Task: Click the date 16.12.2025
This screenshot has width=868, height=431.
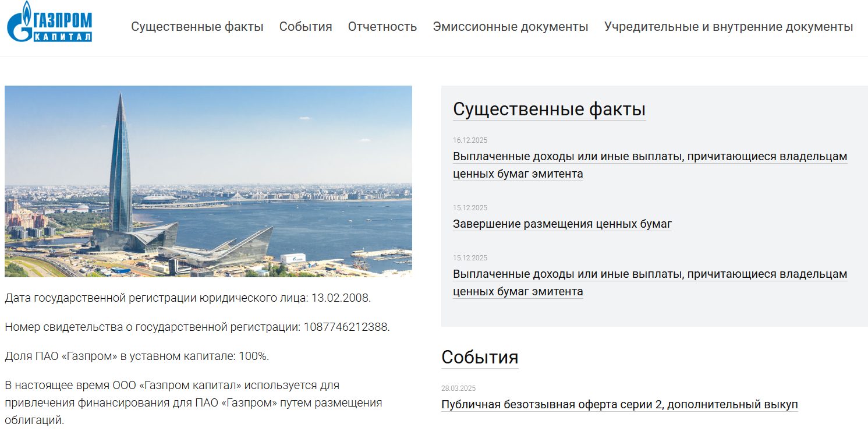Action: point(470,140)
